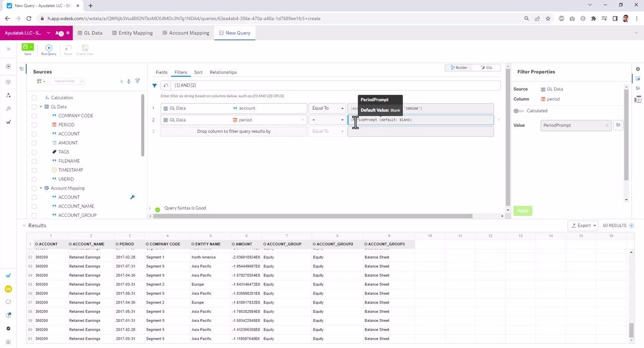Click the filter logic expression field

tap(336, 85)
